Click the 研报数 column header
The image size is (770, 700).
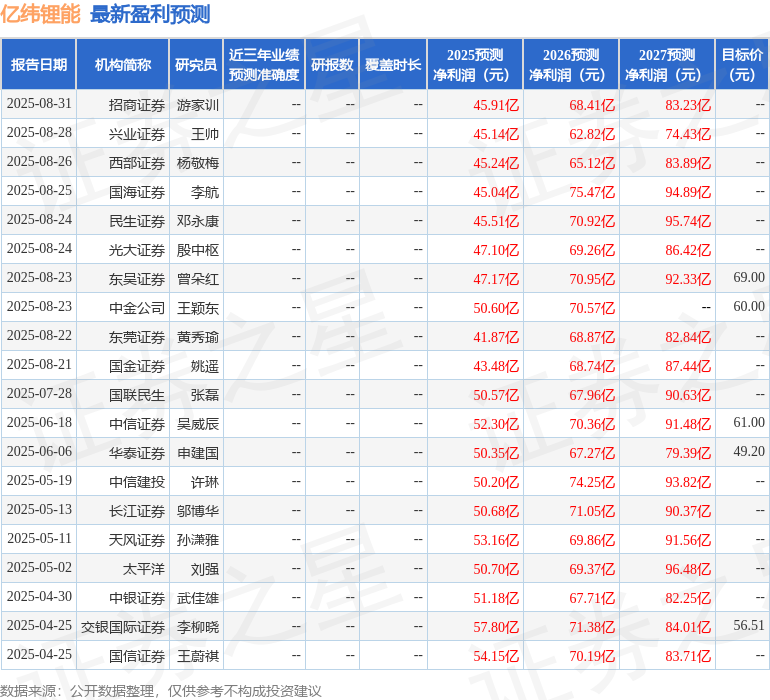(x=332, y=65)
